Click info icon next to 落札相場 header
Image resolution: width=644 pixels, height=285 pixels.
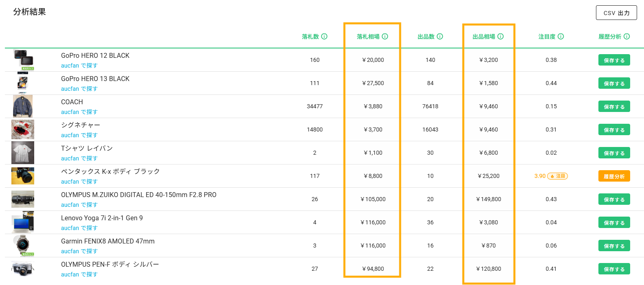(x=385, y=37)
